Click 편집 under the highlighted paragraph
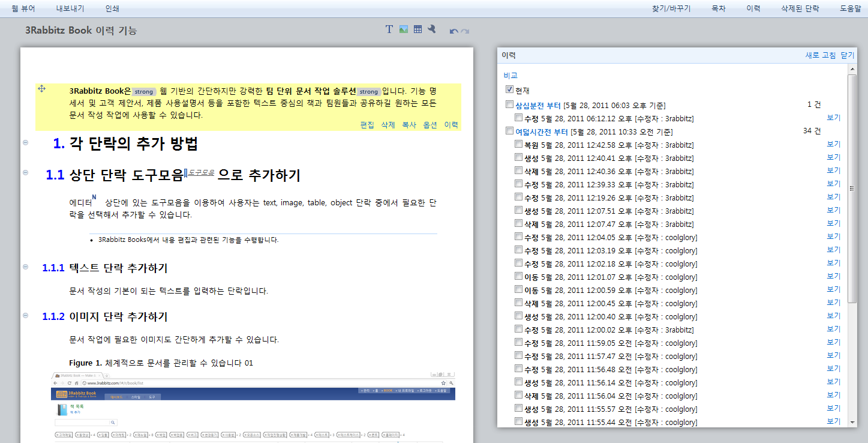Image resolution: width=868 pixels, height=443 pixels. (367, 125)
